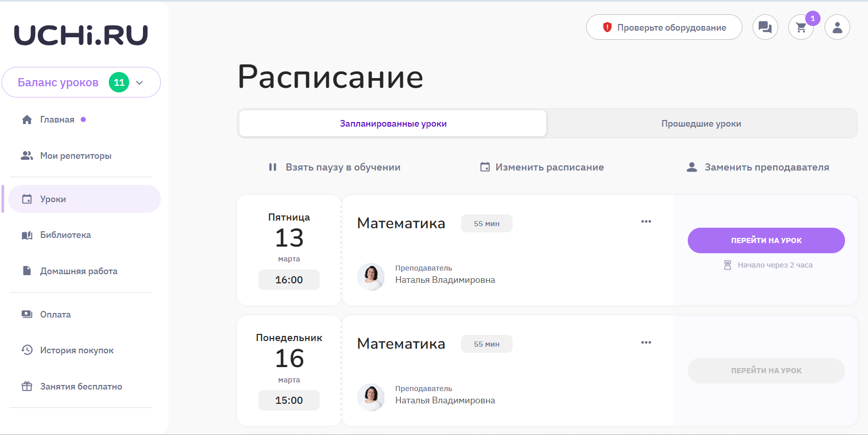Screen dimensions: 868x435
Task: Open three-dot menu for Monday lesson
Action: pos(646,343)
